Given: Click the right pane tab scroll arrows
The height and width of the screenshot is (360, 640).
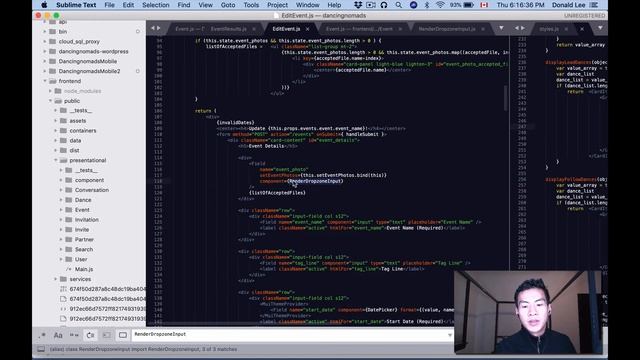Looking at the screenshot, I should click(x=520, y=28).
